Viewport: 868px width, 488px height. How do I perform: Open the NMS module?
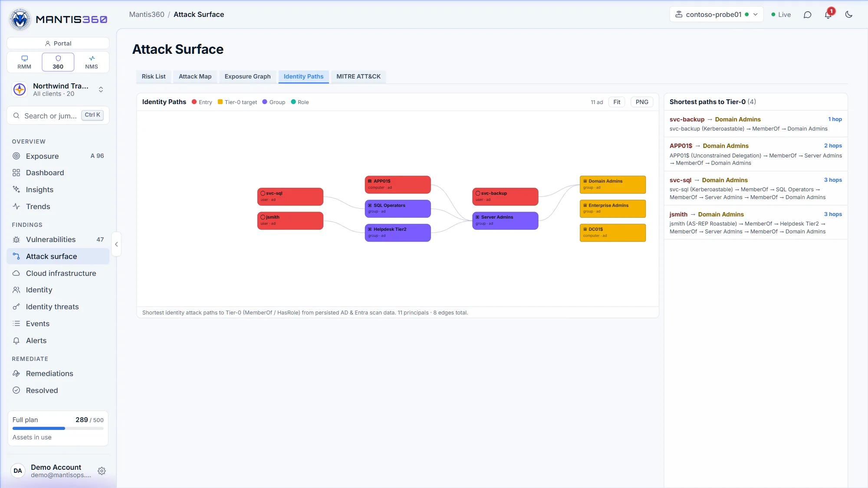click(92, 62)
